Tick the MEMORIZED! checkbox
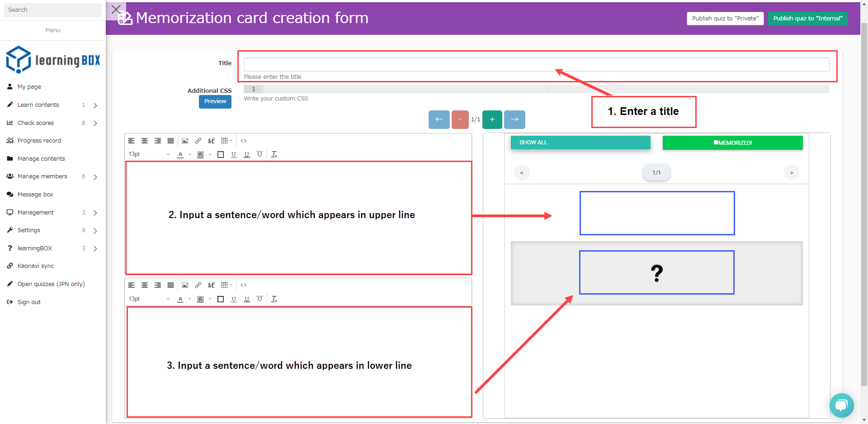 tap(716, 143)
